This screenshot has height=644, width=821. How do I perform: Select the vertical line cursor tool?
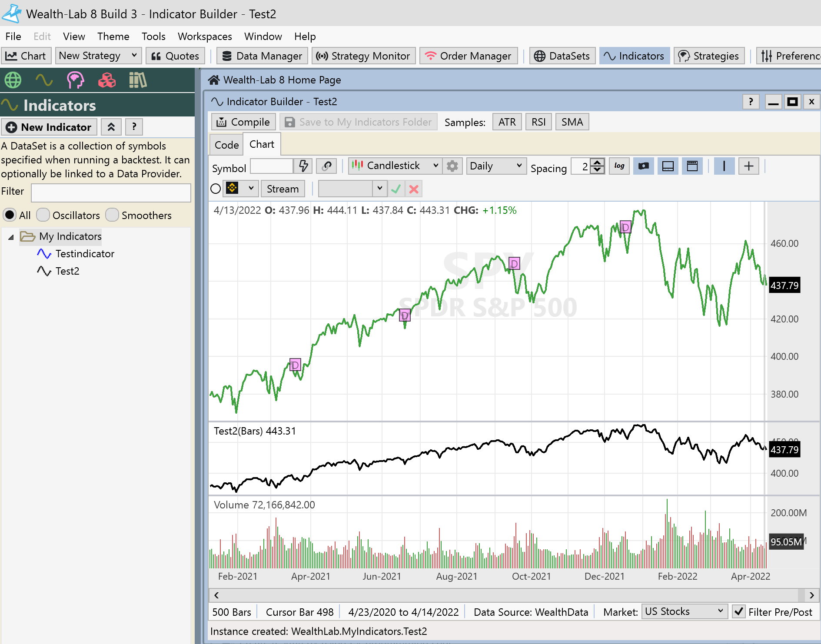tap(724, 166)
